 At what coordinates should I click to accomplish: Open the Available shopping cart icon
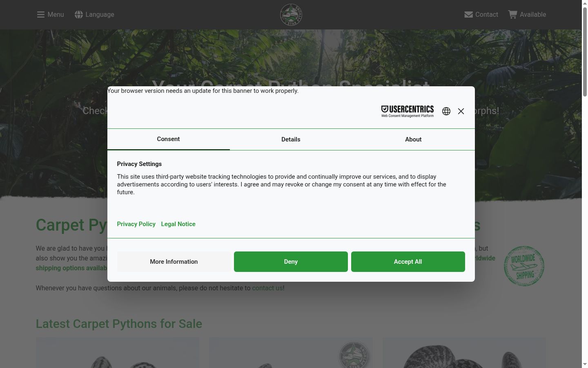pos(512,14)
